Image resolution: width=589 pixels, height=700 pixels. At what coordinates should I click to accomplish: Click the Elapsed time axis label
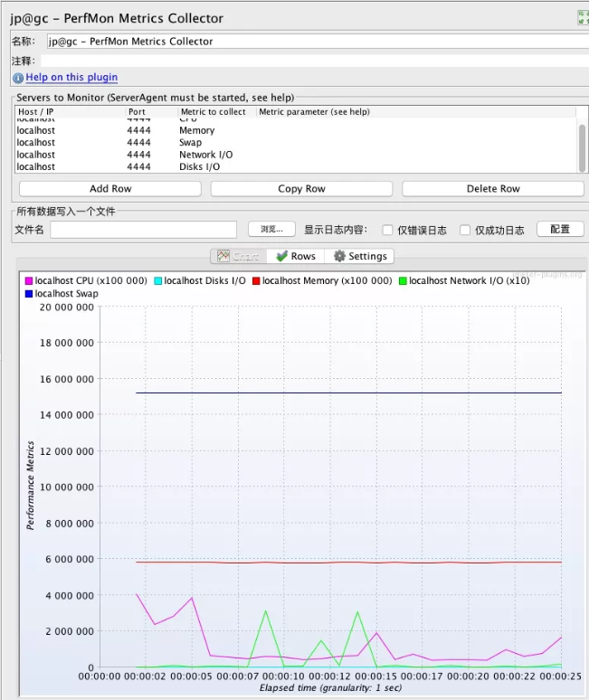331,688
